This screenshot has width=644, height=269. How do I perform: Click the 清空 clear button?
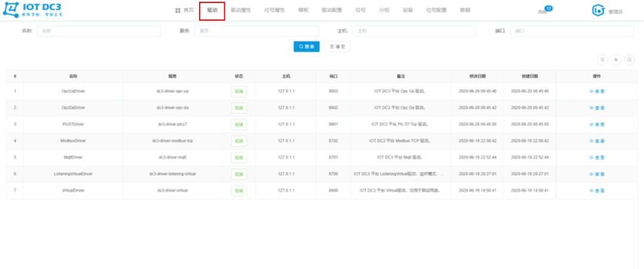(x=337, y=47)
